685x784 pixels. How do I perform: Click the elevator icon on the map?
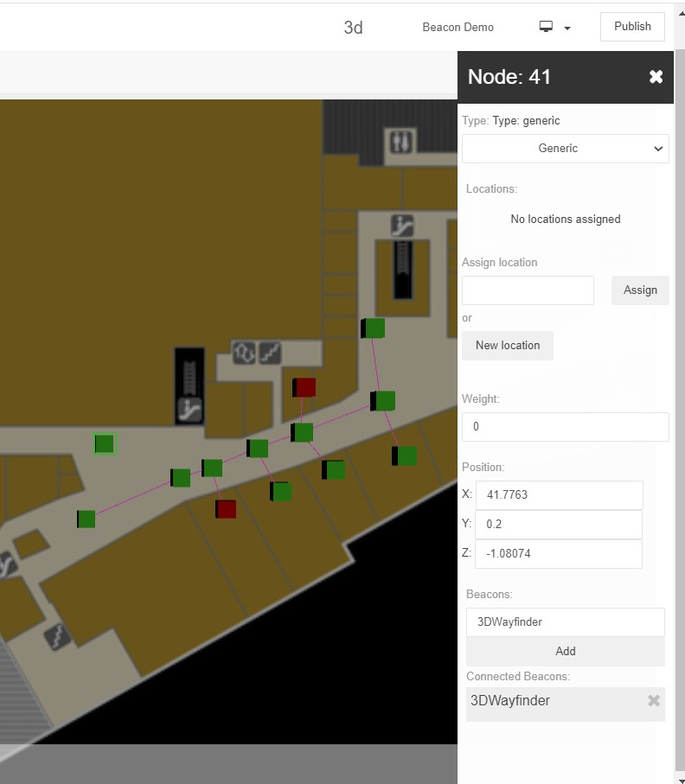tap(244, 353)
